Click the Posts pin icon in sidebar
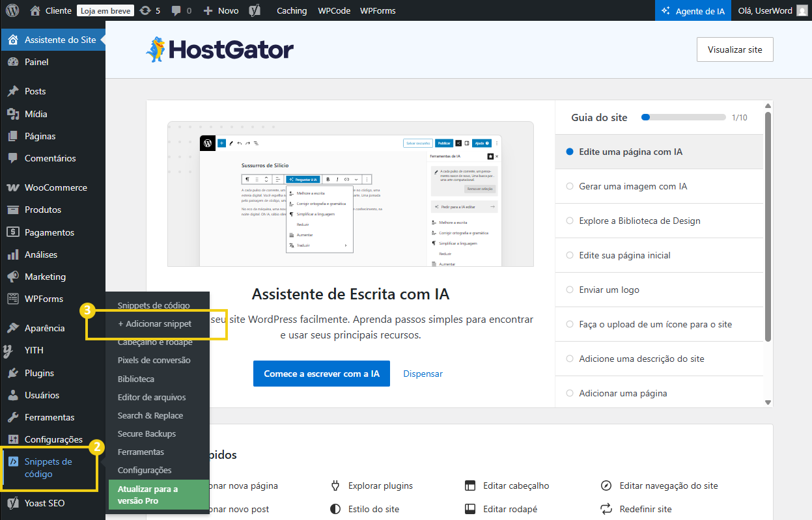Image resolution: width=812 pixels, height=520 pixels. (x=13, y=91)
